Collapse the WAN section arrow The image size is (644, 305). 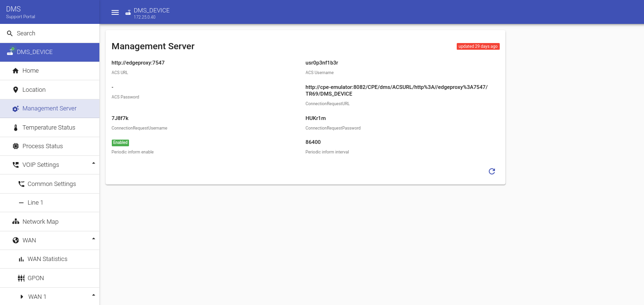93,239
